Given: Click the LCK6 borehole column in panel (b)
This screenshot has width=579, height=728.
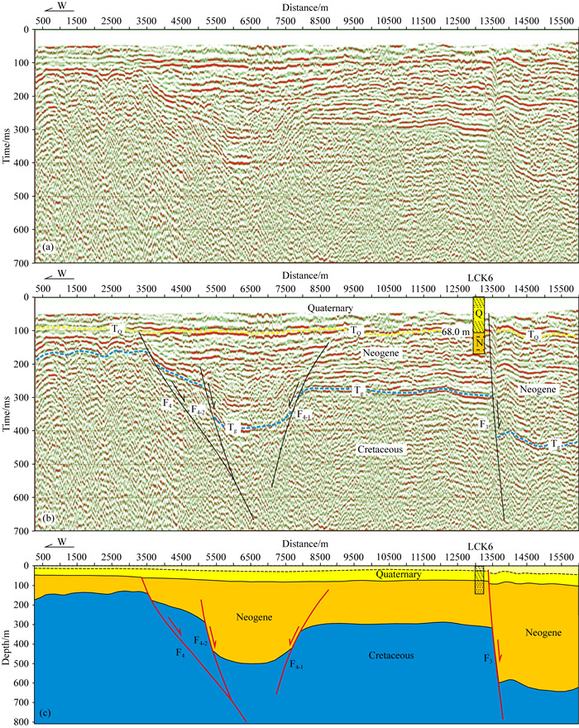Looking at the screenshot, I should (x=479, y=327).
